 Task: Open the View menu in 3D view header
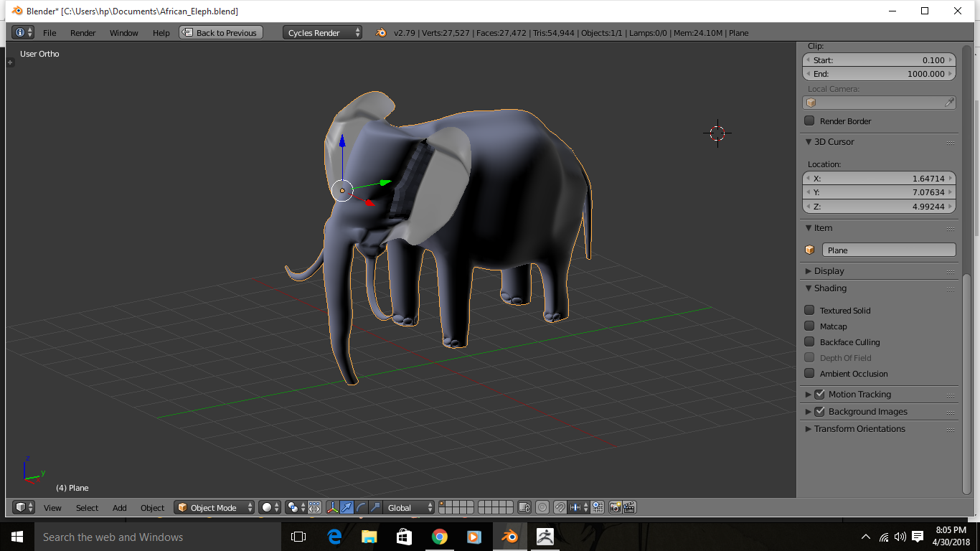[x=52, y=507]
